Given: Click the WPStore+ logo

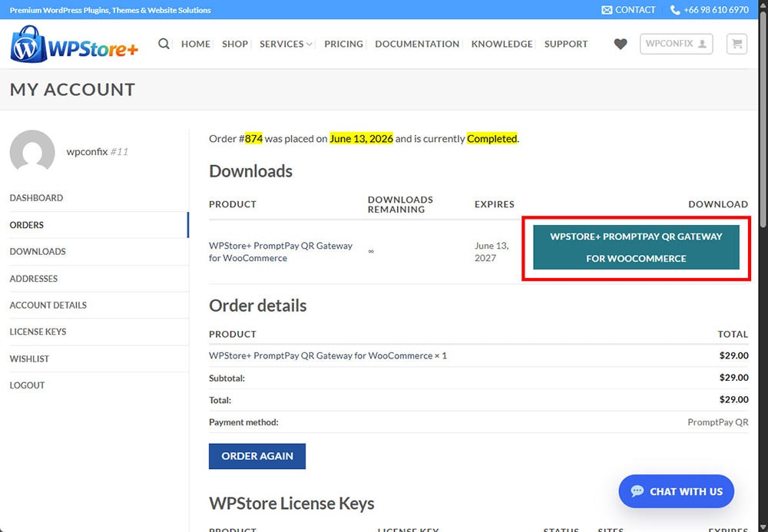Looking at the screenshot, I should pos(74,44).
